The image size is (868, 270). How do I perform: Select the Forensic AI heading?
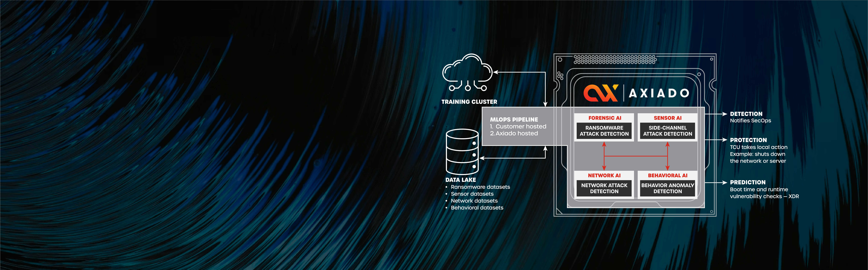(605, 118)
